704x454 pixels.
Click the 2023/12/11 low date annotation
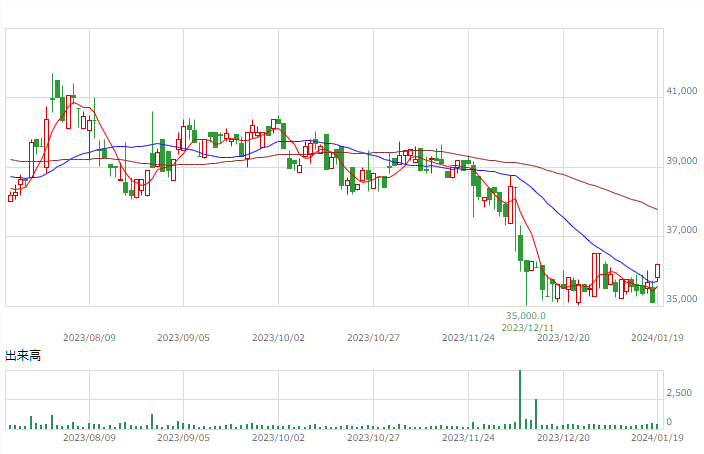click(x=528, y=328)
